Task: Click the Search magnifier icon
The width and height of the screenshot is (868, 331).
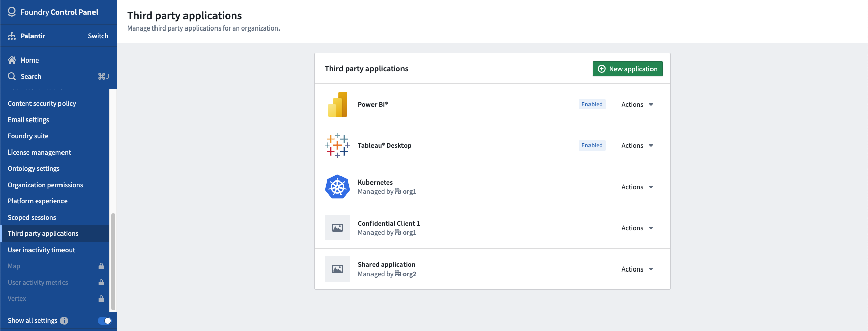Action: pos(12,76)
